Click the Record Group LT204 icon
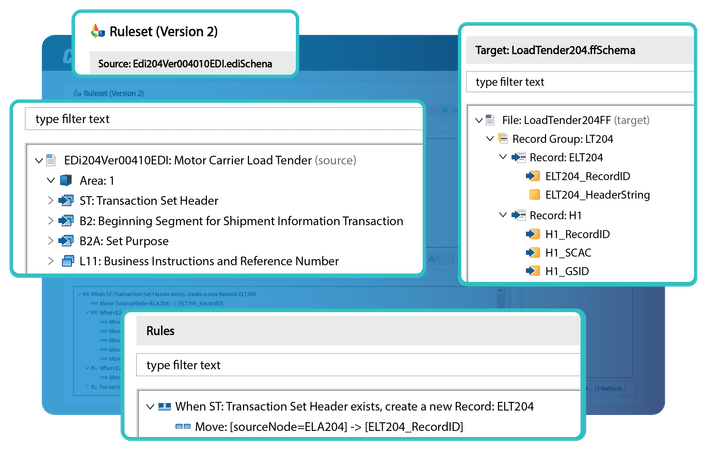Screen dimensions: 707x450 tap(503, 139)
